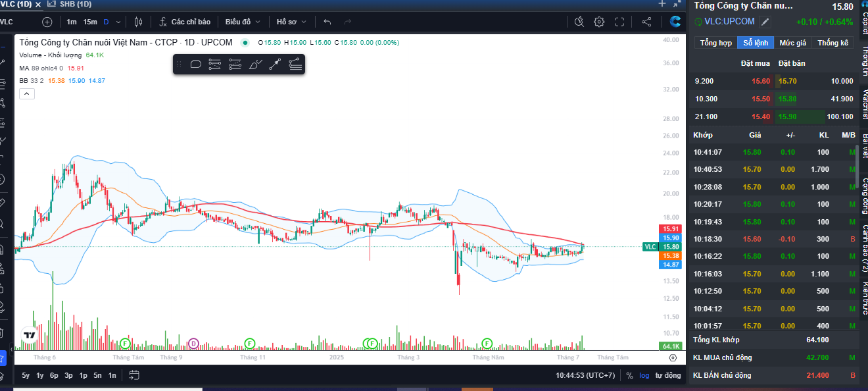The width and height of the screenshot is (868, 391).
Task: Click the green market status dot
Action: pyautogui.click(x=245, y=42)
